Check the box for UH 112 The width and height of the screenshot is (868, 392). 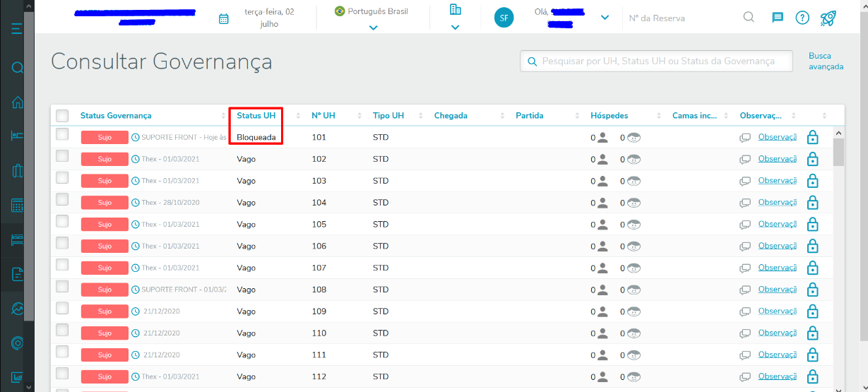click(62, 374)
